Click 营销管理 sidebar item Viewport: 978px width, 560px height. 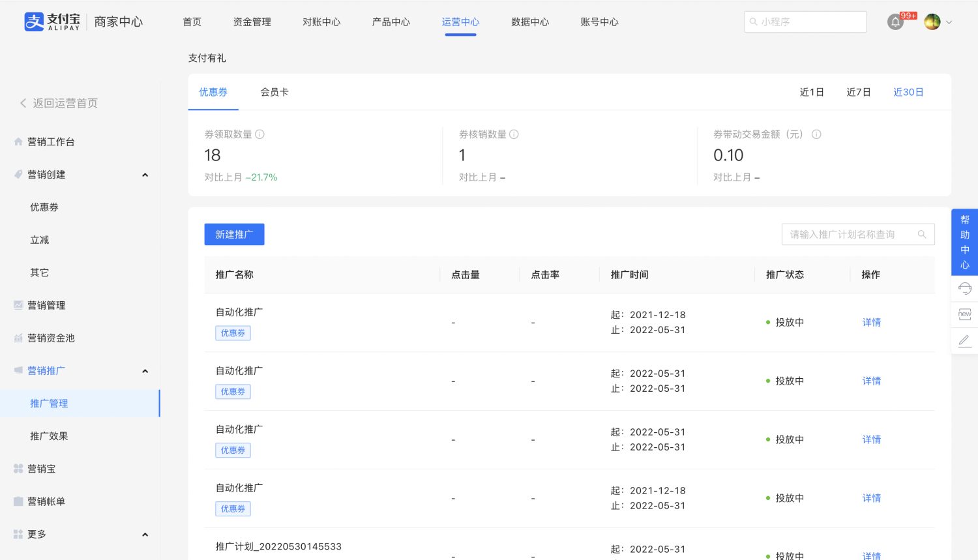coord(46,305)
